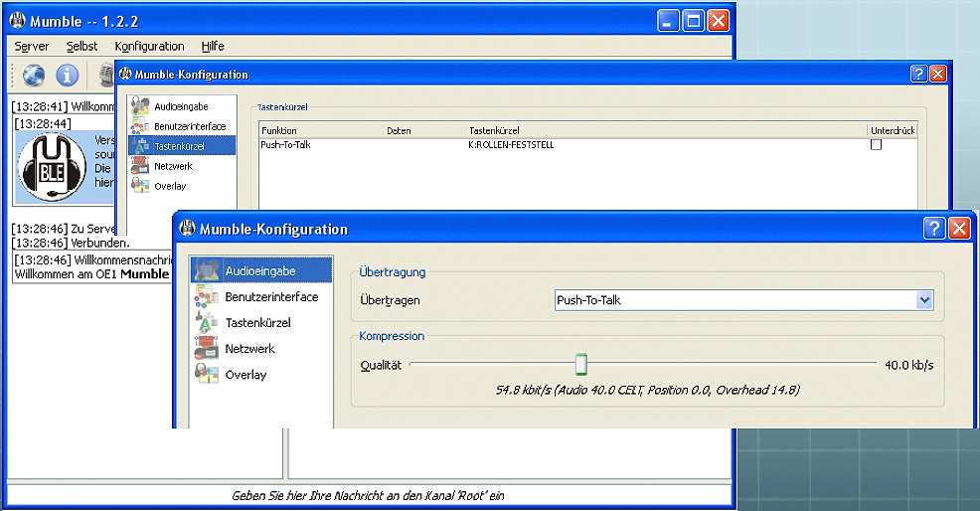
Task: Open the Übertragen Push-To-Talk dropdown
Action: [x=743, y=300]
